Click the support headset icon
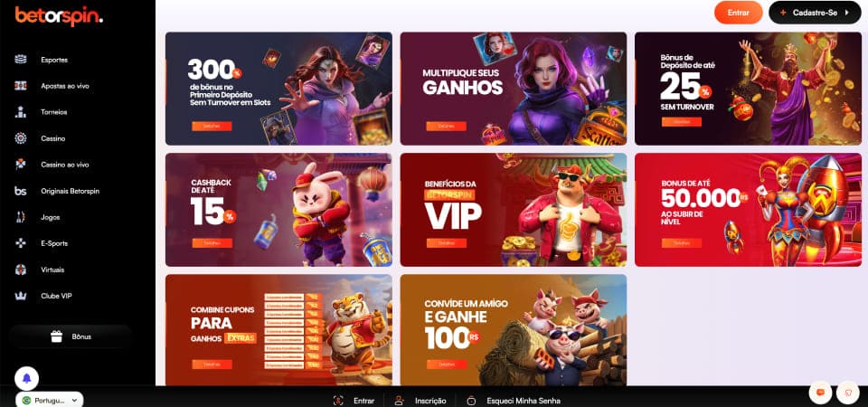This screenshot has width=868, height=407. pos(847,392)
